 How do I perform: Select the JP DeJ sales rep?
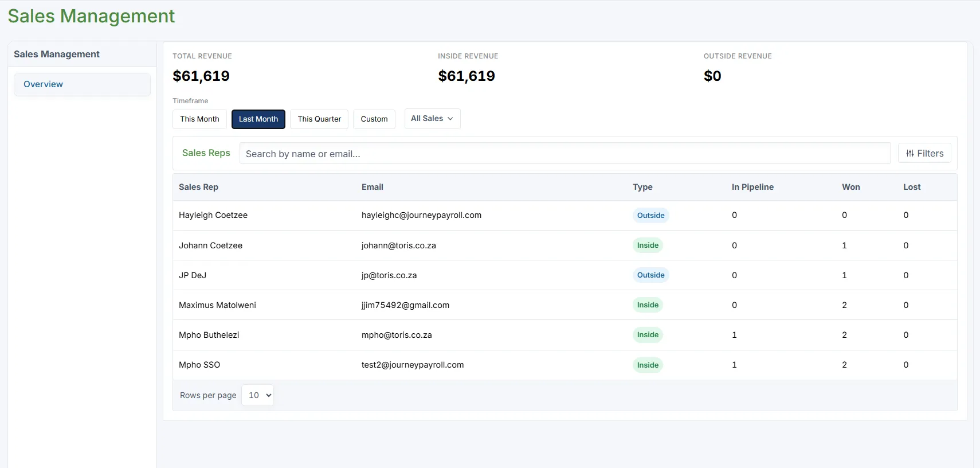(193, 275)
